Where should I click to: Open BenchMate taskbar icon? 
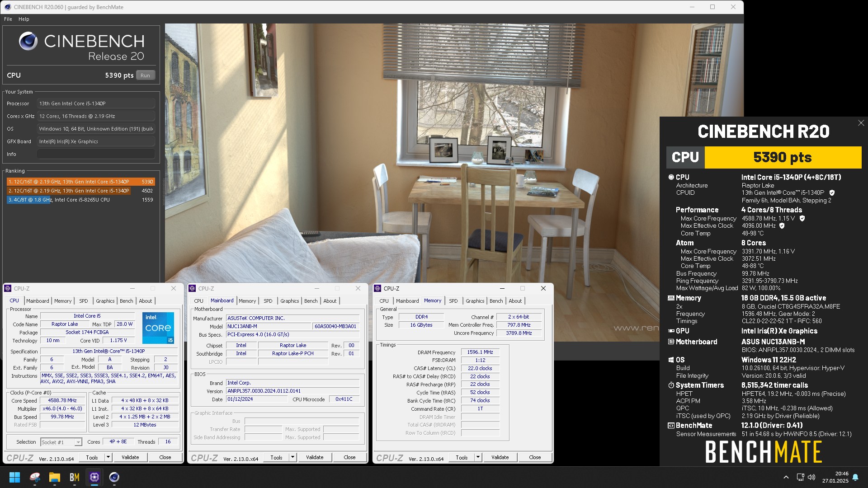[x=75, y=477]
